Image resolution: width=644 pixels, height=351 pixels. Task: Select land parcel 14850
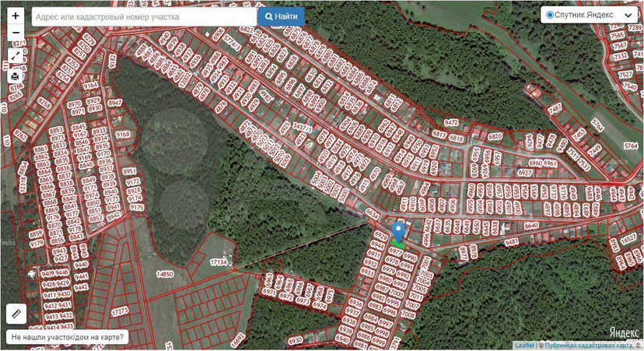tap(164, 274)
